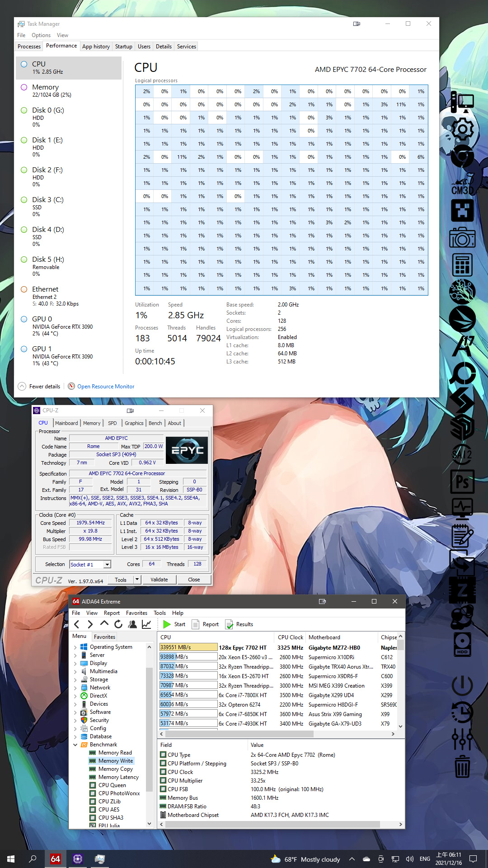Open Results in the AIDA64 toolbar

[x=239, y=624]
